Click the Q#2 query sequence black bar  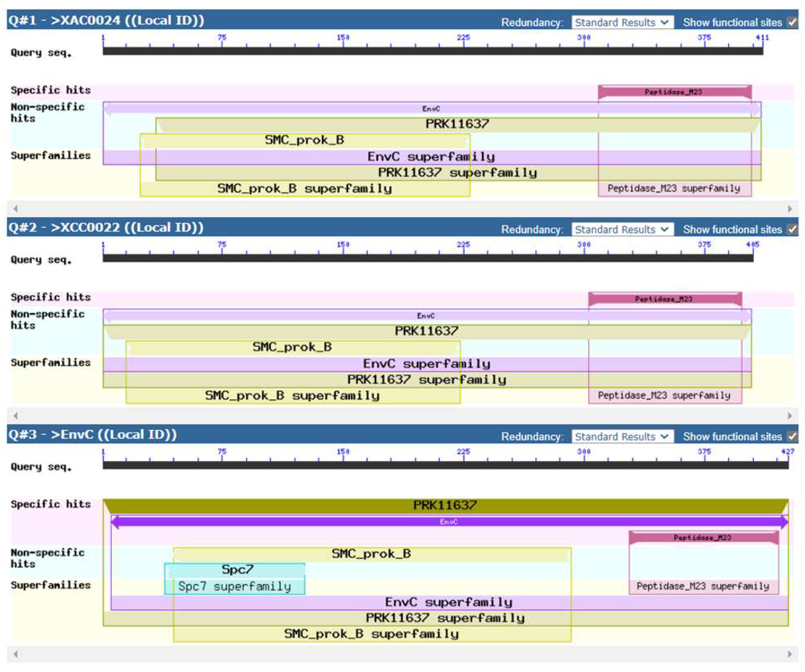(x=427, y=258)
